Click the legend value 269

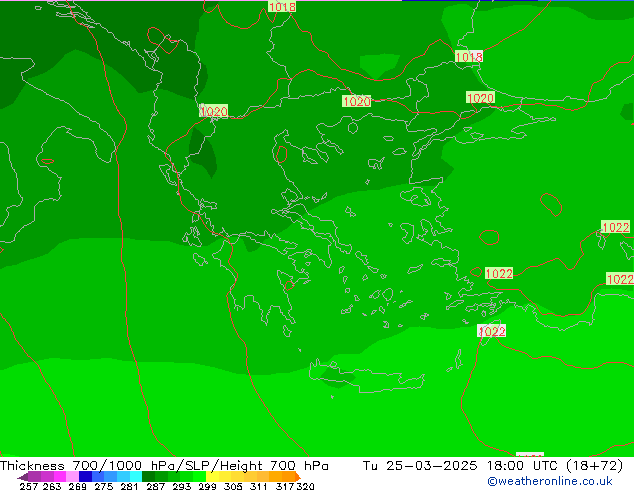point(77,486)
